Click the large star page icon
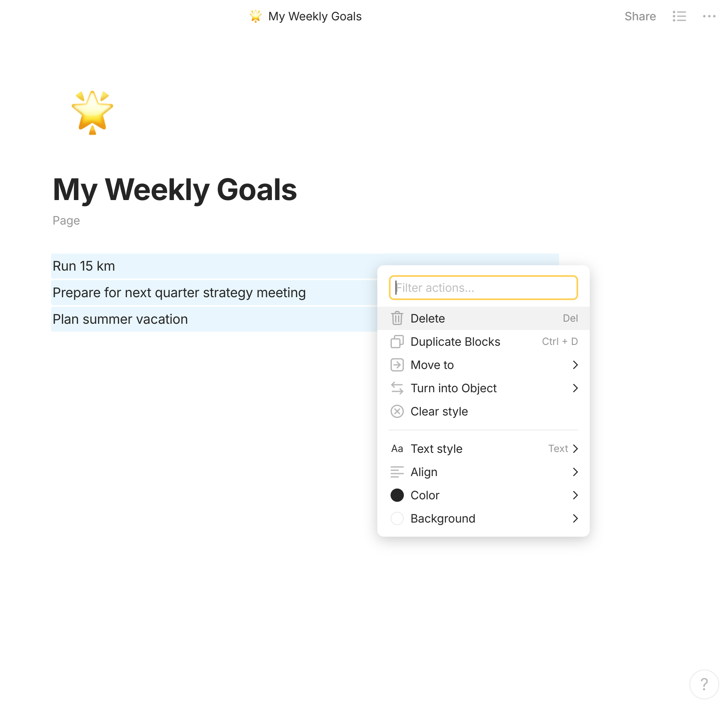The width and height of the screenshot is (728, 711). pos(92,112)
